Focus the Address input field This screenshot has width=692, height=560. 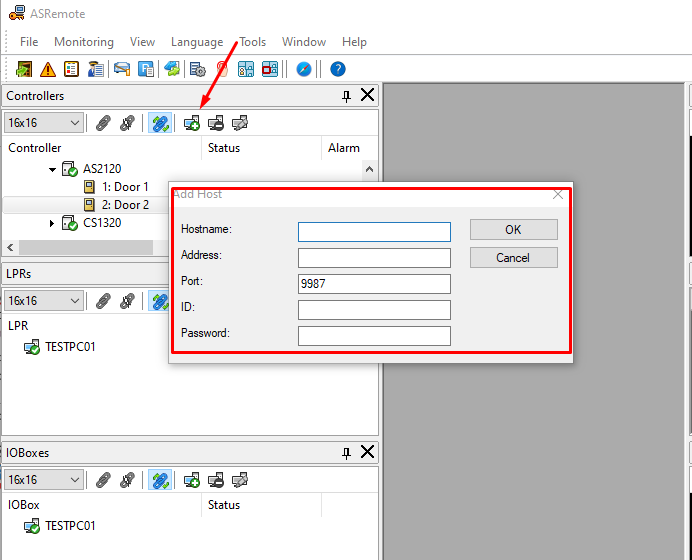pos(374,258)
